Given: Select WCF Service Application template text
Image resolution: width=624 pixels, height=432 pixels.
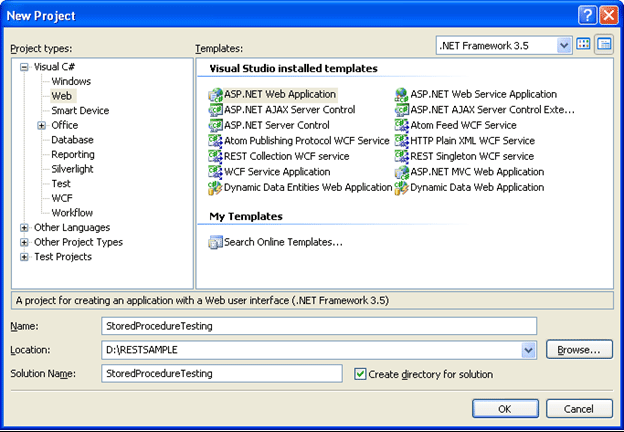Looking at the screenshot, I should (277, 172).
